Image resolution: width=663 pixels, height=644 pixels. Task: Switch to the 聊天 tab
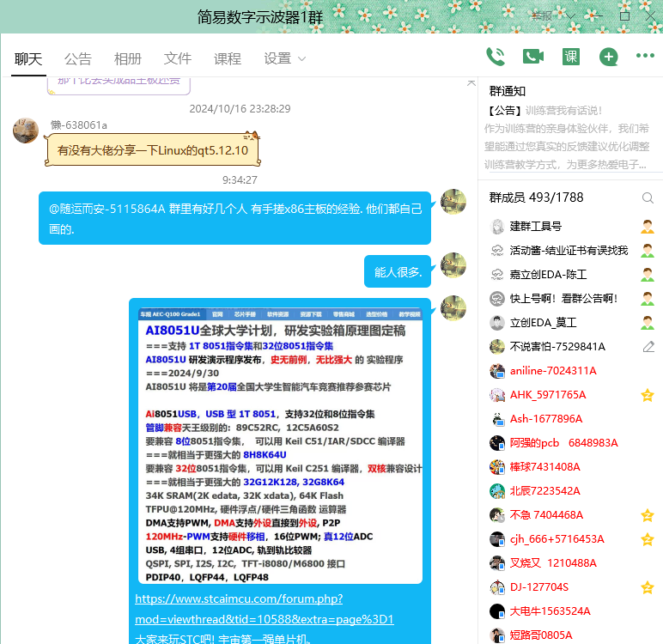[x=28, y=58]
